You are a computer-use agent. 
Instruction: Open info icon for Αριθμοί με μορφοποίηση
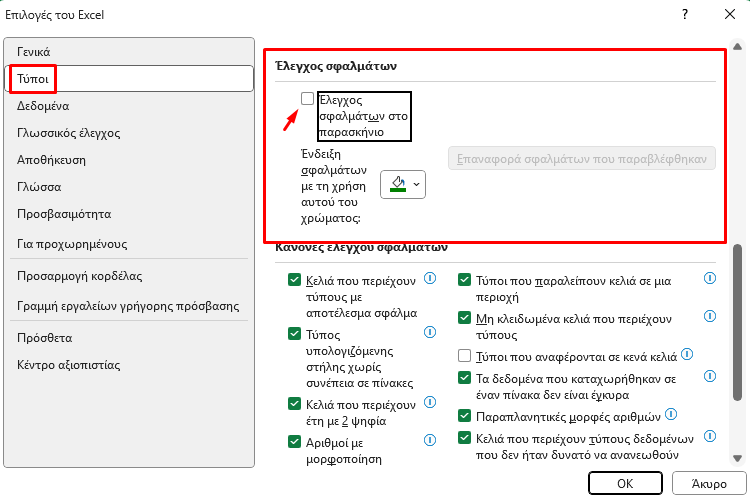[430, 440]
